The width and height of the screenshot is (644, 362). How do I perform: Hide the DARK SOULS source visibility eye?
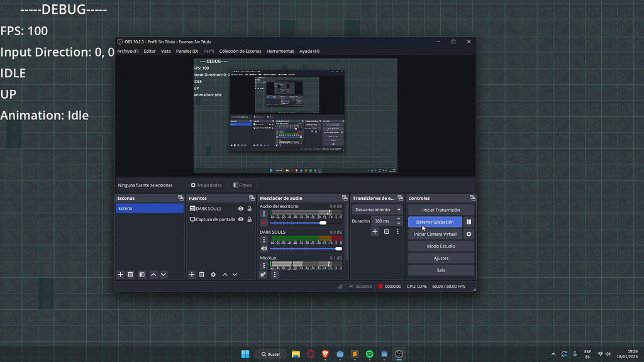[240, 208]
